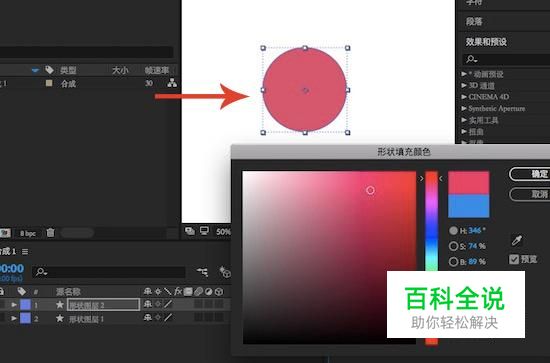
Task: Click the blue sort arrow in project panel
Action: [35, 70]
